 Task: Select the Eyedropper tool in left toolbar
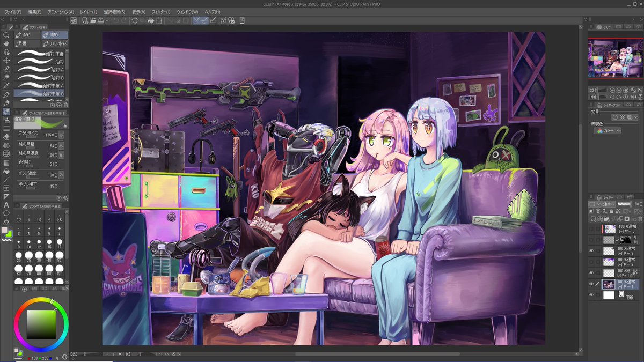[x=6, y=85]
